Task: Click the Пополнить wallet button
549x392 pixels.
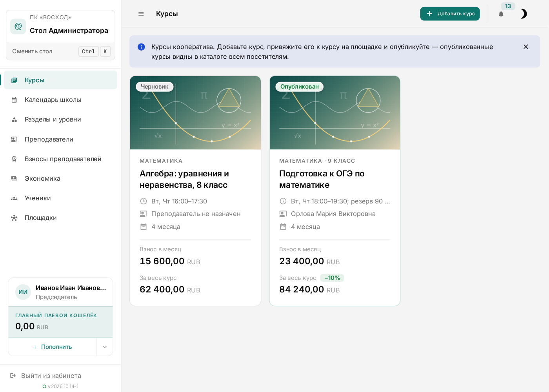Action: pyautogui.click(x=52, y=347)
